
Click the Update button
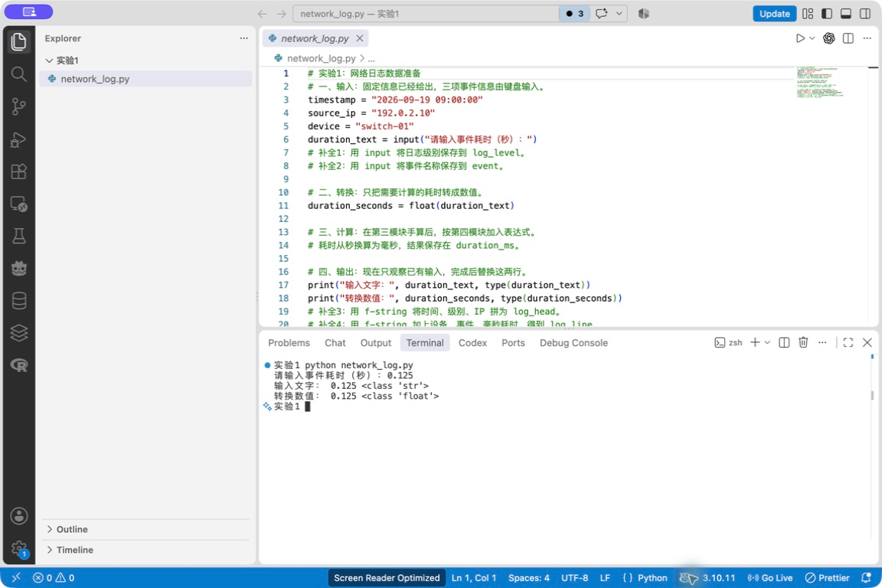[x=775, y=14]
